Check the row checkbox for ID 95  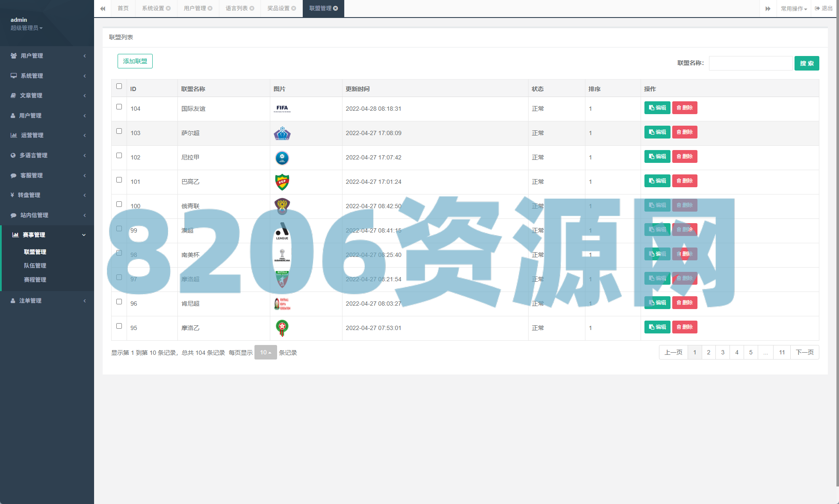pos(119,326)
